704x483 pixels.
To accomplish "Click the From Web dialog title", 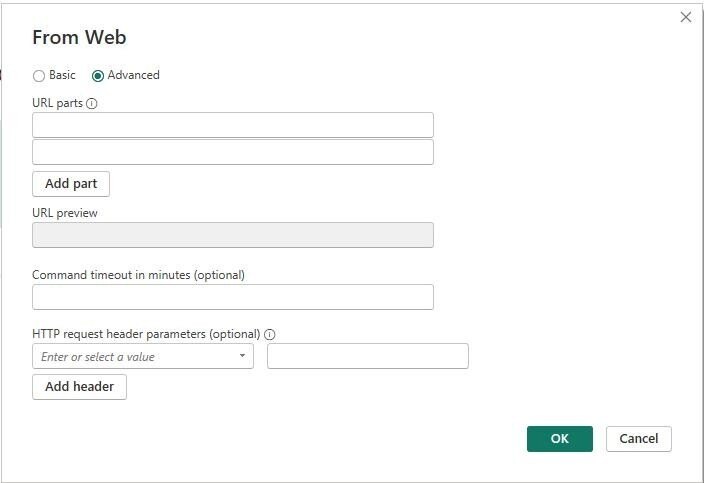I will pos(79,37).
